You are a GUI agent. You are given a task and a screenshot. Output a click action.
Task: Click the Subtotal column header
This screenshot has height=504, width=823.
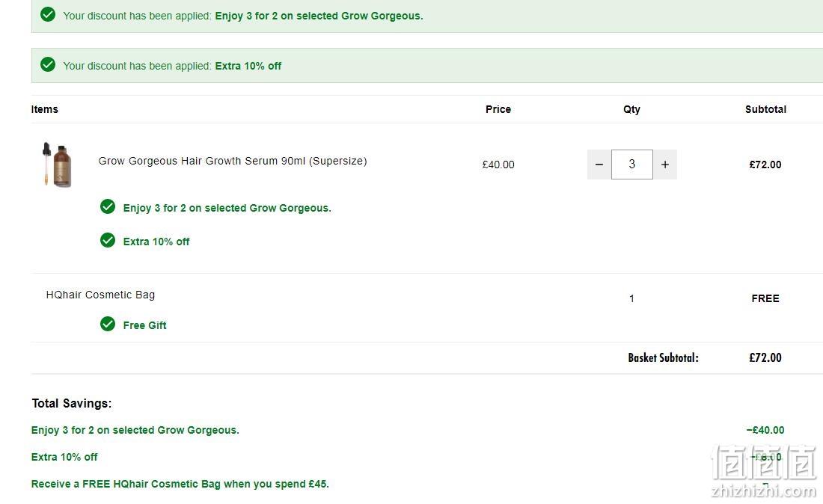click(x=766, y=109)
